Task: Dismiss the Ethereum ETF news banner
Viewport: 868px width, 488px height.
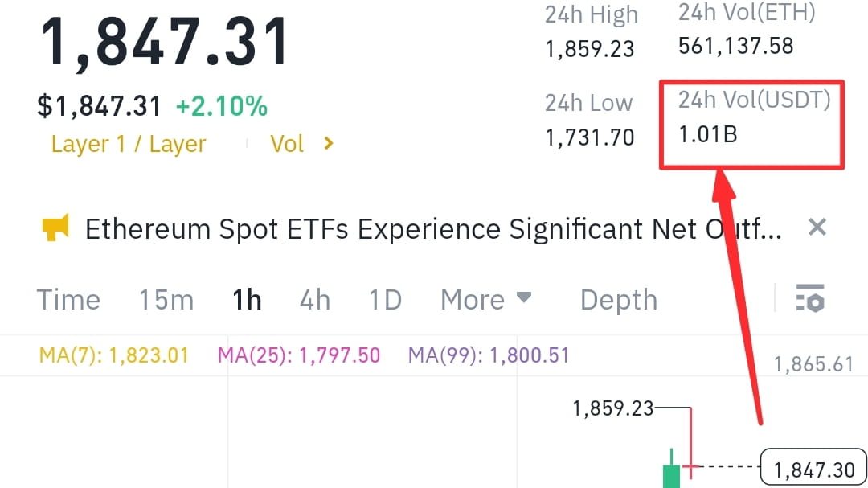Action: (x=817, y=228)
